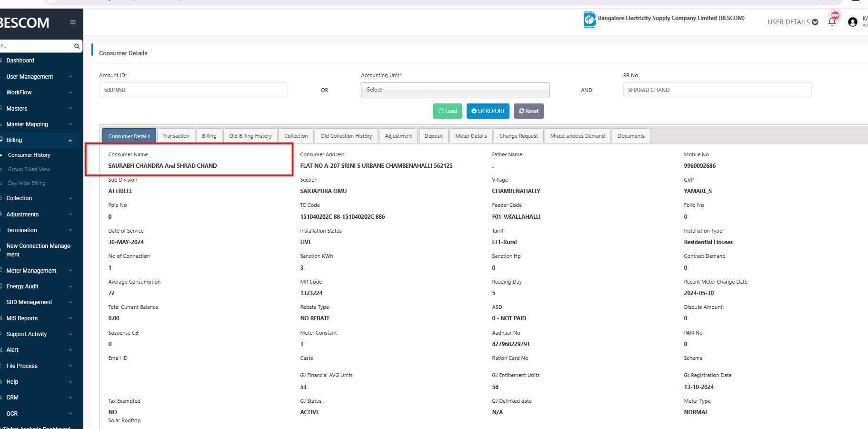This screenshot has width=868, height=429.
Task: Show the Meter Details tab
Action: point(471,136)
